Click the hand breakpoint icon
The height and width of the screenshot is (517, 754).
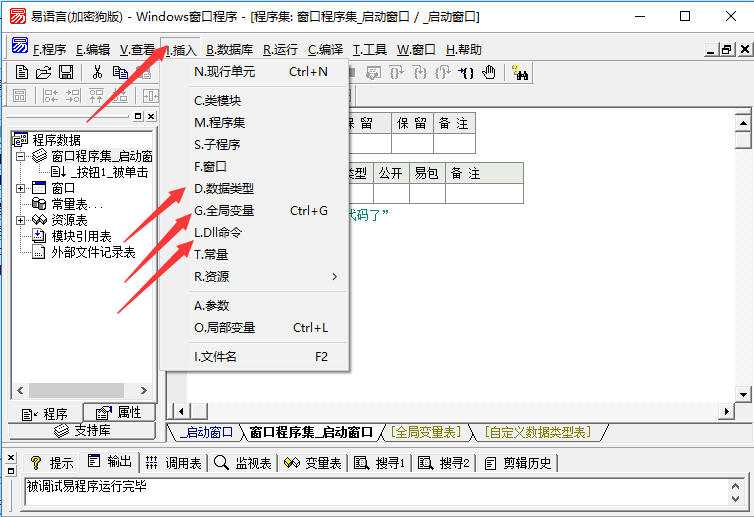point(489,72)
